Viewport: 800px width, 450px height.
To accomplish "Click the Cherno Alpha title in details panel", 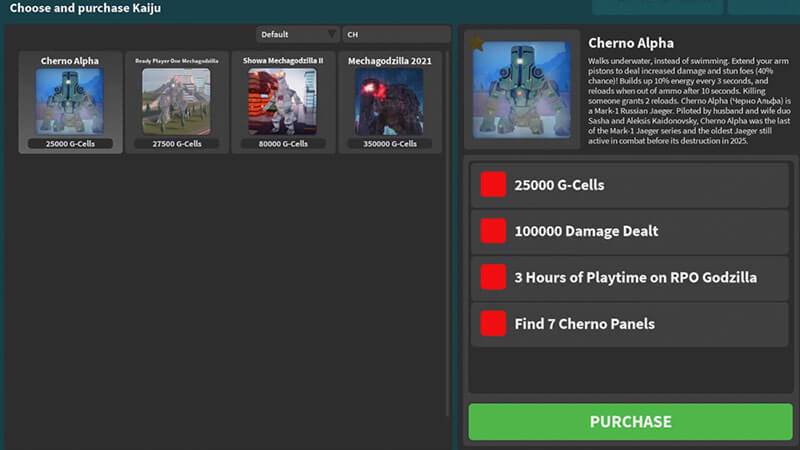I will 631,43.
